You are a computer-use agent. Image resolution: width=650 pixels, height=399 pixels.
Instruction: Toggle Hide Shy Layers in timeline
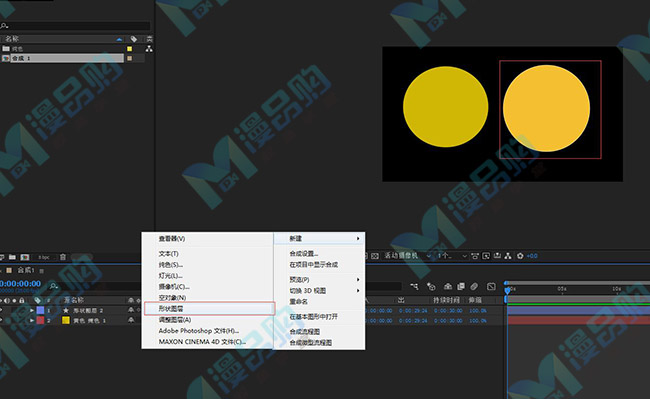point(448,286)
